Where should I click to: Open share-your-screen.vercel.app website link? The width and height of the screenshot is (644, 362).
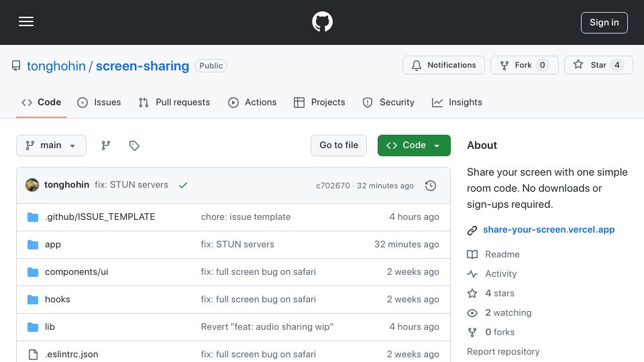click(549, 229)
